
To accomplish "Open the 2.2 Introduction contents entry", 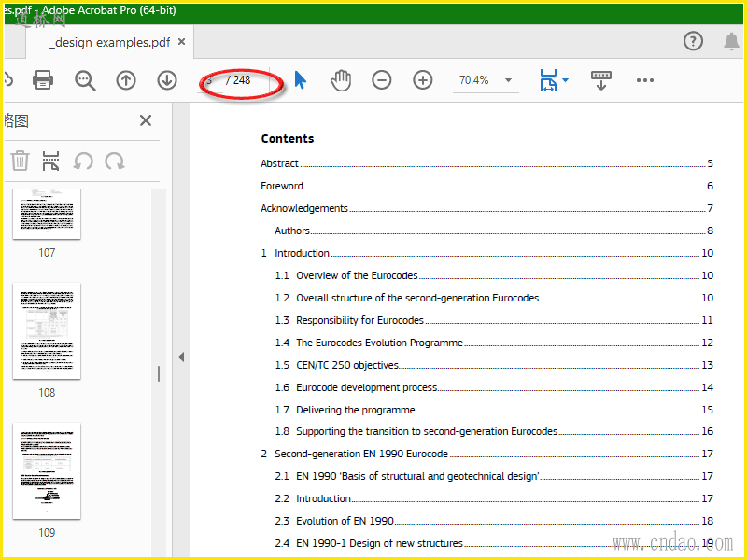I will point(494,498).
